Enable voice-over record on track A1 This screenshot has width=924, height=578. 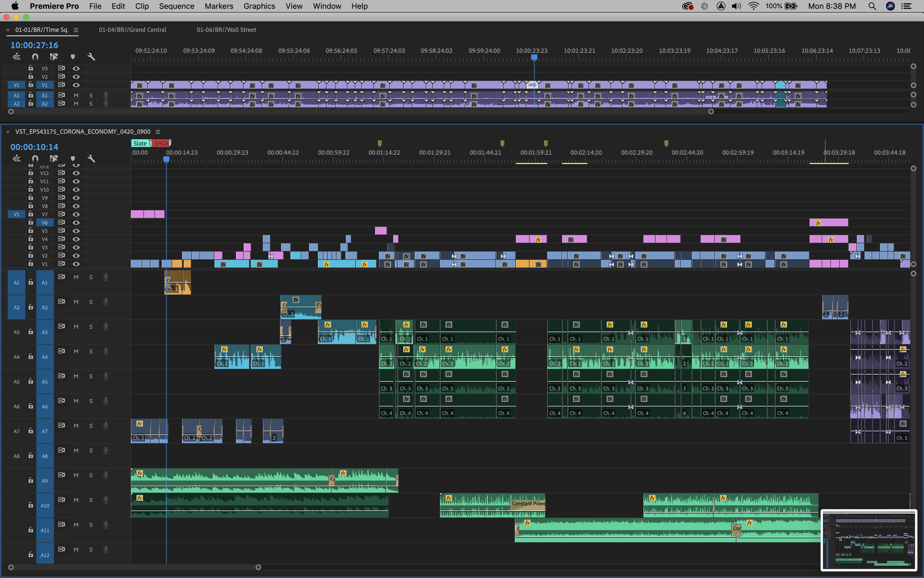click(x=106, y=277)
